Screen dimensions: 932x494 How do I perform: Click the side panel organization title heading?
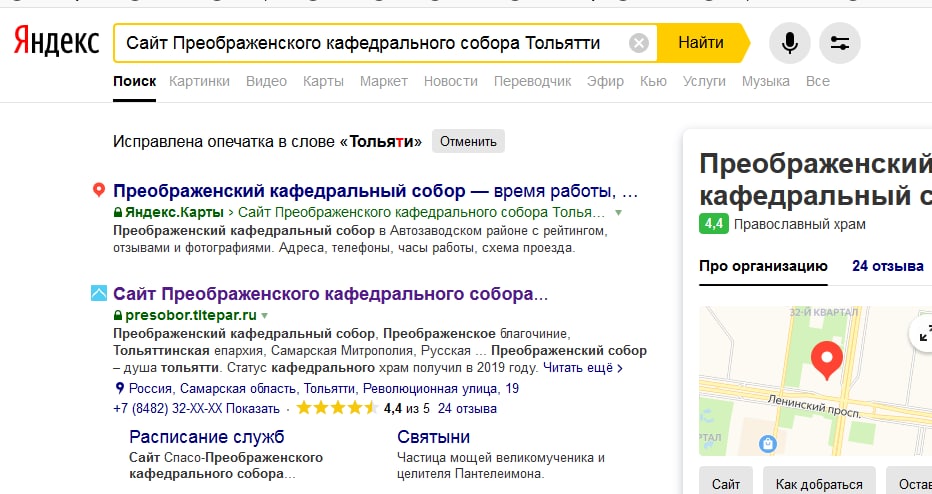coord(816,179)
